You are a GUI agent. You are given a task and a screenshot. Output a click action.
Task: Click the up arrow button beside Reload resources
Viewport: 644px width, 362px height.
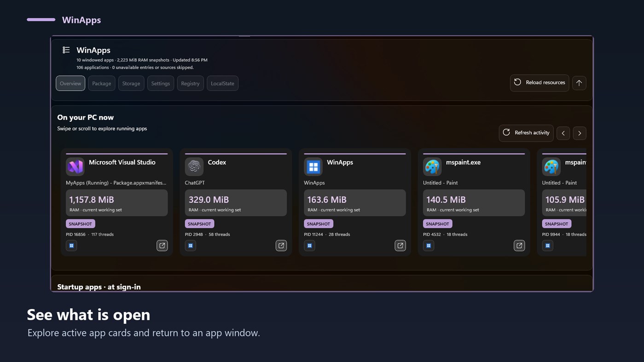click(579, 83)
